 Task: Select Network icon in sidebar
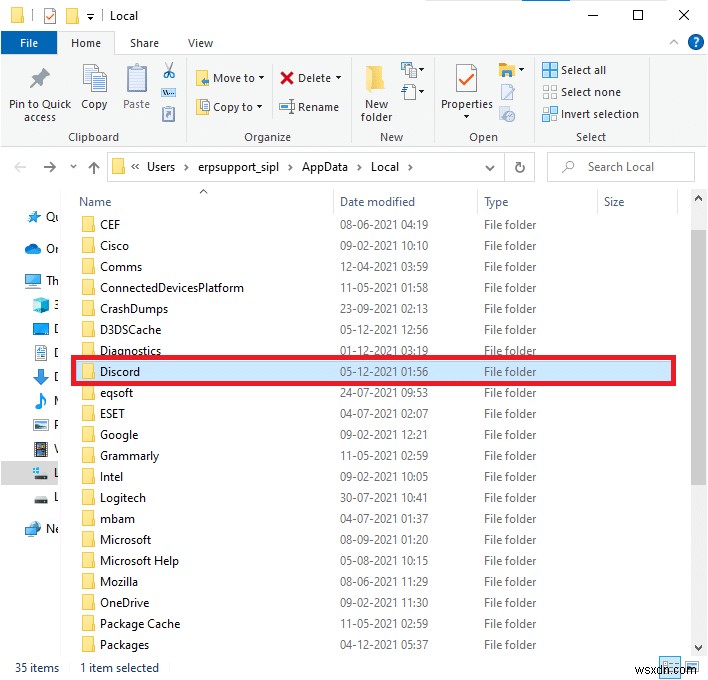tap(33, 528)
